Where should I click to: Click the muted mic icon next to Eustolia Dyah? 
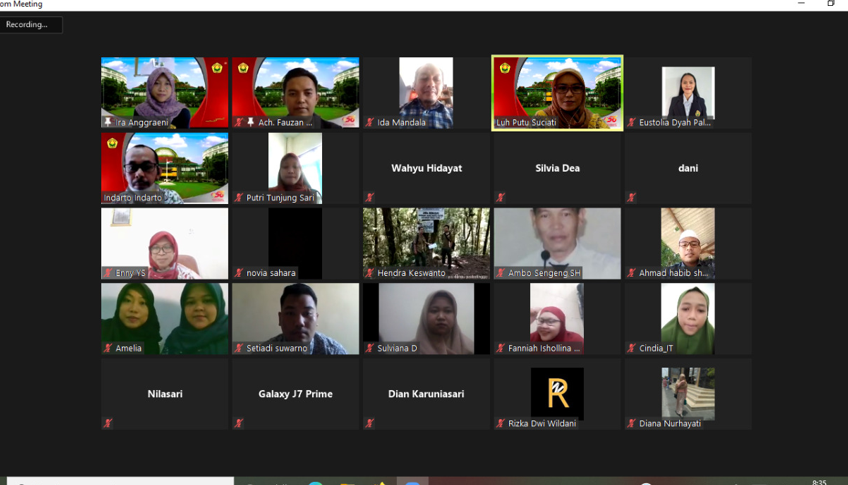click(632, 123)
